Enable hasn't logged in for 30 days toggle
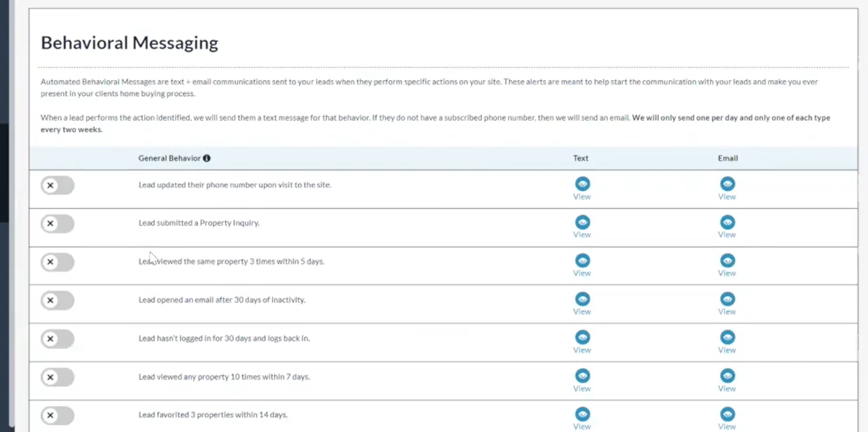Viewport: 868px width, 432px height. [58, 339]
